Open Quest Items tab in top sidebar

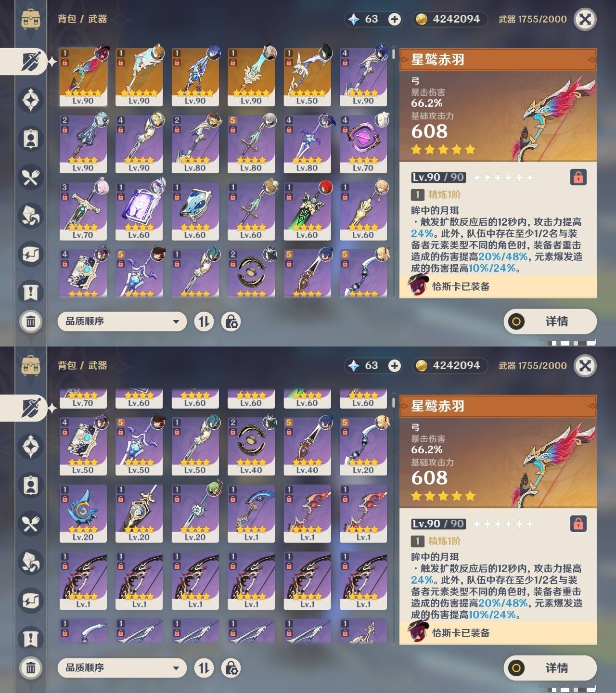pyautogui.click(x=31, y=293)
